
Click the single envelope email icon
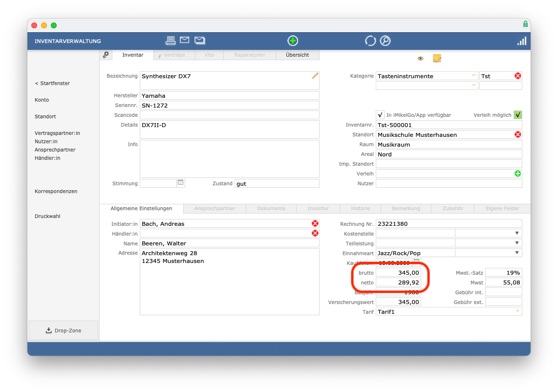(184, 40)
